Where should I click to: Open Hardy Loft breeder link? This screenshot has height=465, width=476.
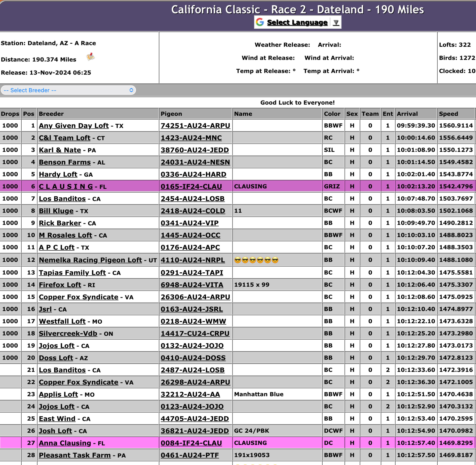[58, 174]
